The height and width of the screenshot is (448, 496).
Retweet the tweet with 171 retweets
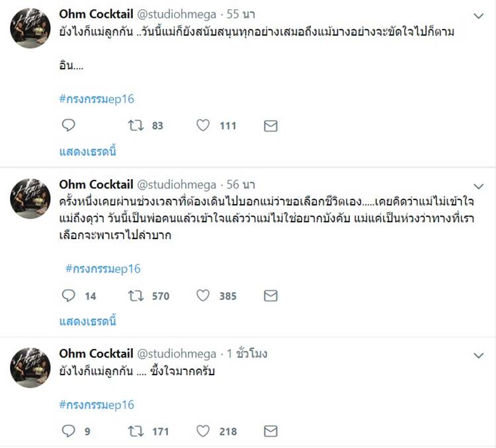pyautogui.click(x=136, y=431)
